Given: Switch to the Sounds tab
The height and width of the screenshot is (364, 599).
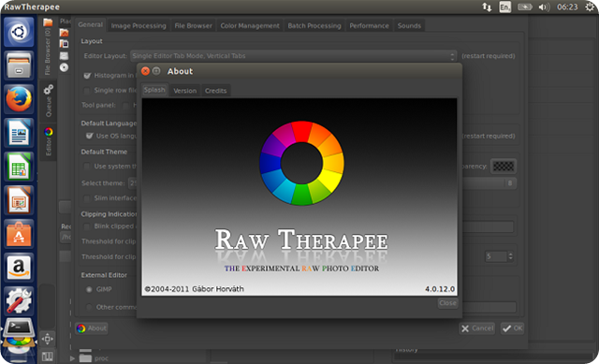Looking at the screenshot, I should point(409,25).
